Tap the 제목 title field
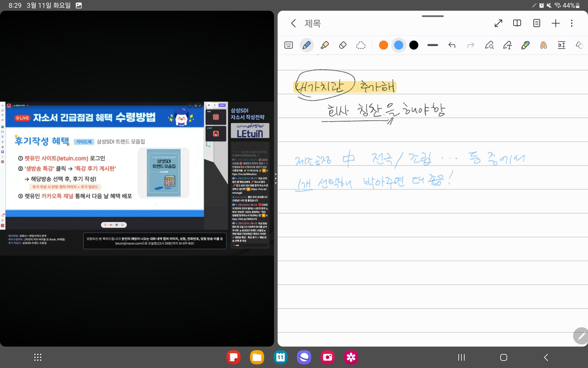This screenshot has width=588, height=368. (313, 24)
